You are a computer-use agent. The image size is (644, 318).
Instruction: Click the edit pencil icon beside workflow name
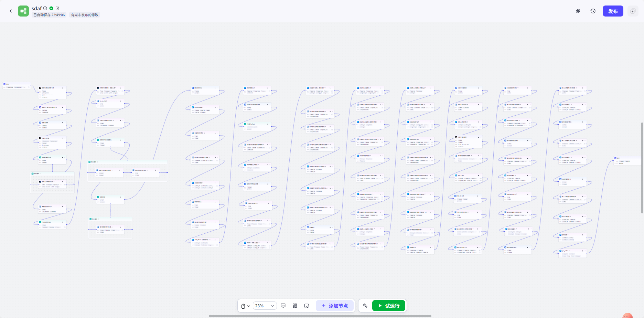point(57,8)
